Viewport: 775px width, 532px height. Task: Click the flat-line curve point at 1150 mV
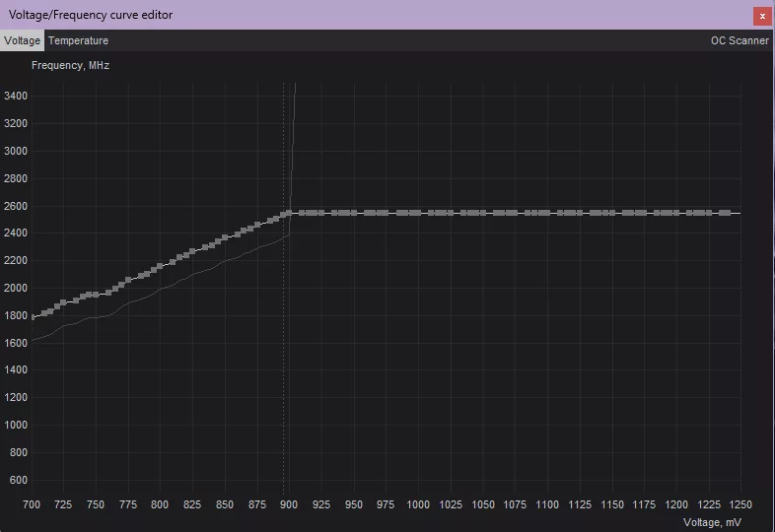click(x=609, y=213)
